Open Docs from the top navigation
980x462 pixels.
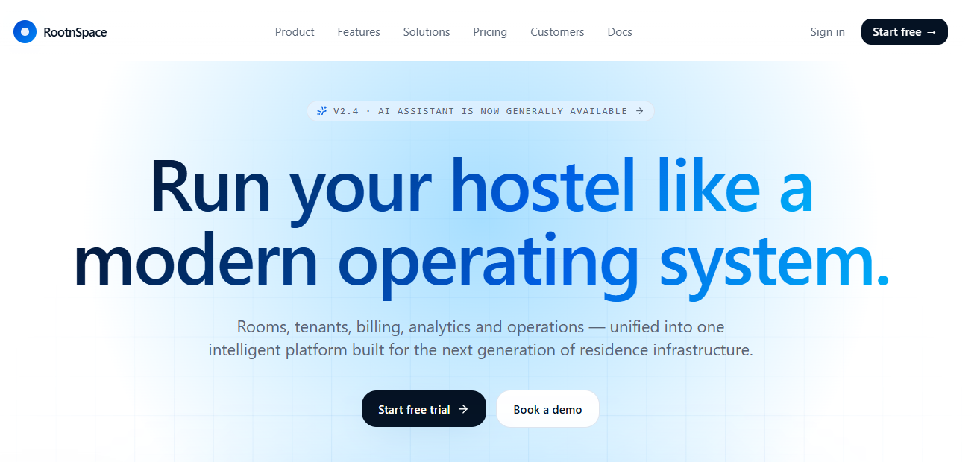tap(620, 32)
